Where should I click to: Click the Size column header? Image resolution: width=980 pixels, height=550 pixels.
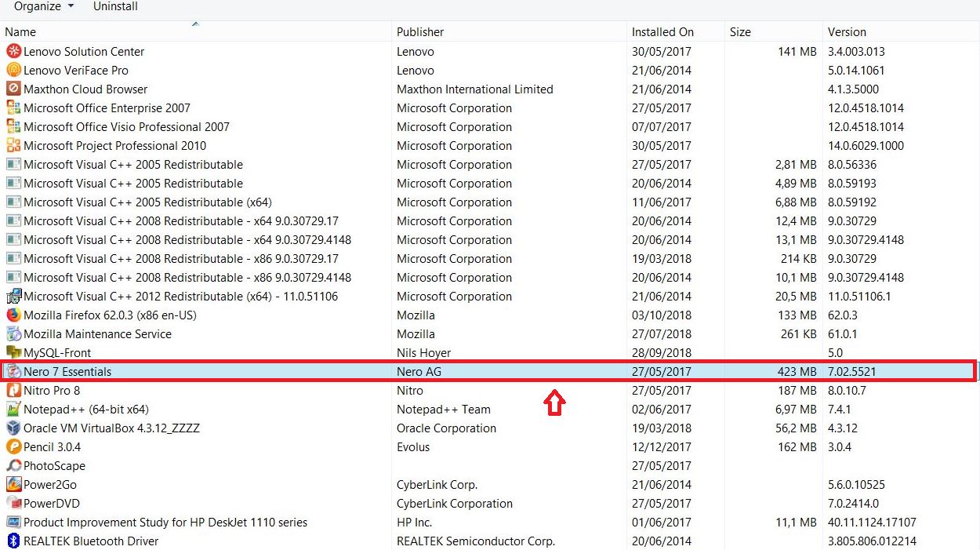coord(740,32)
